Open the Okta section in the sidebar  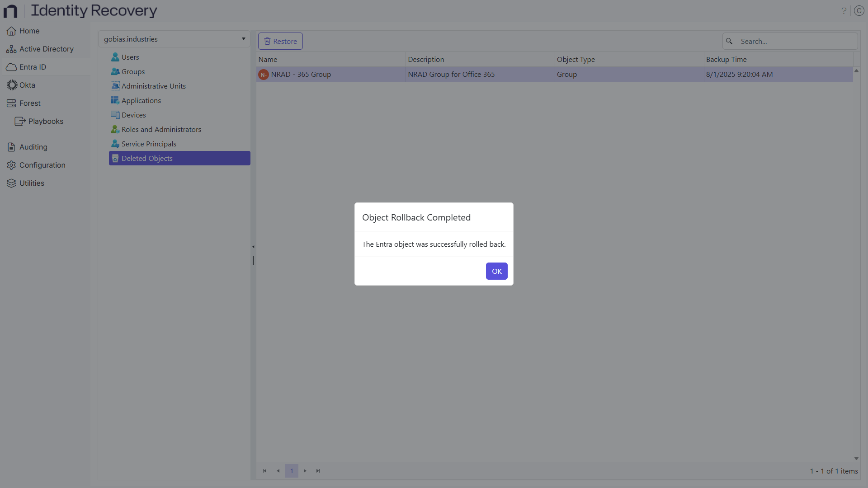(27, 85)
